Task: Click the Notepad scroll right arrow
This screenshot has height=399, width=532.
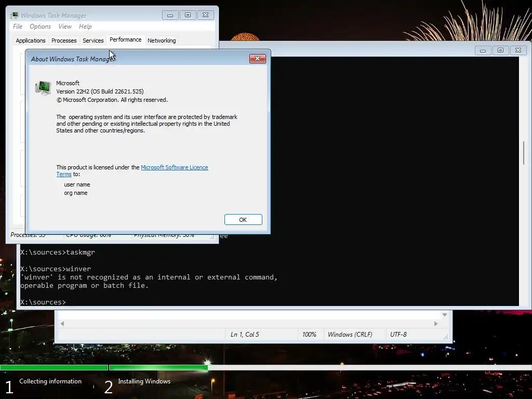Action: 436,324
